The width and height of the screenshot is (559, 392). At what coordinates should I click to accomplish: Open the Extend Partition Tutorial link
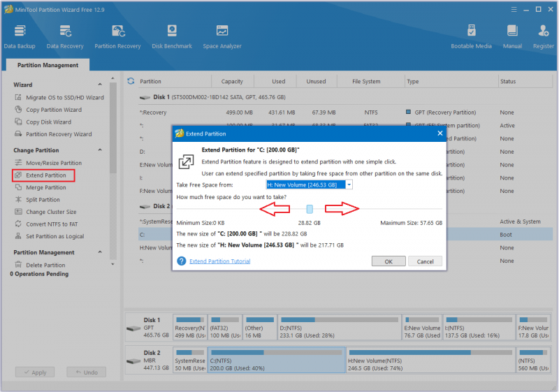pyautogui.click(x=219, y=261)
